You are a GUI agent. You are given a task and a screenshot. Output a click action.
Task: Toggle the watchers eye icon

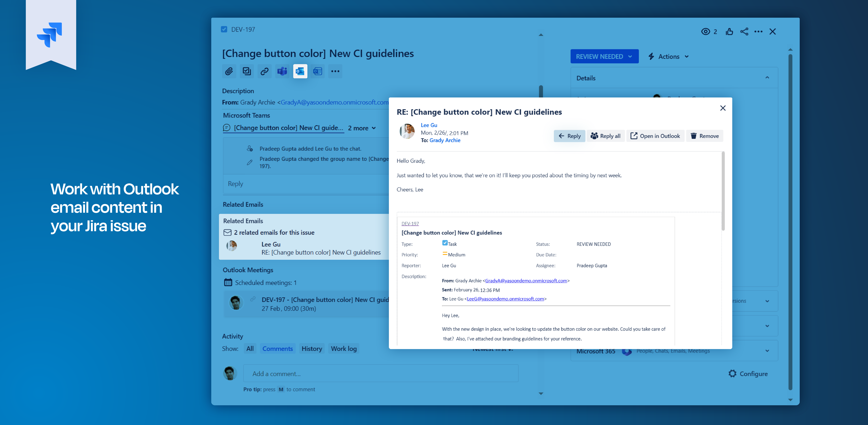click(x=706, y=31)
